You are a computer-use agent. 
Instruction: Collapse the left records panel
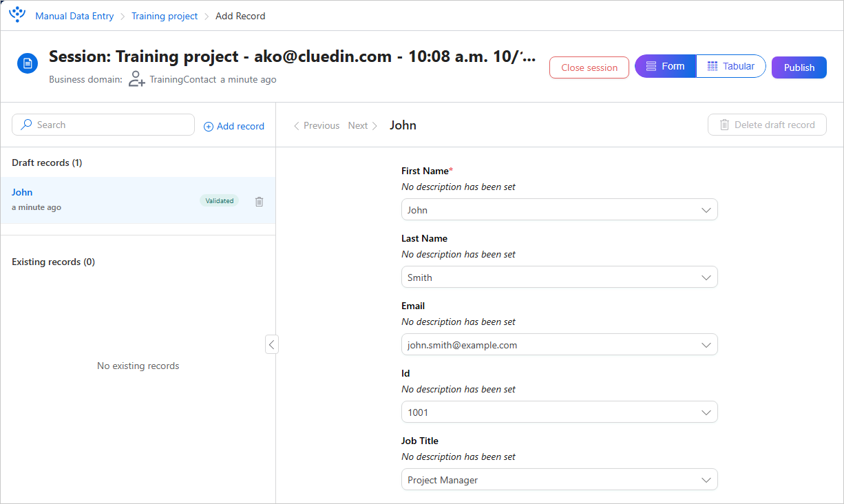click(x=272, y=344)
